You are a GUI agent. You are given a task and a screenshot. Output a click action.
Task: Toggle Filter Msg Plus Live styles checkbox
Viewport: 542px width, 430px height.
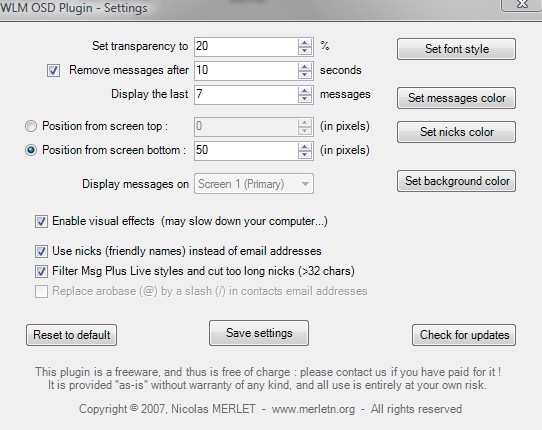click(41, 271)
